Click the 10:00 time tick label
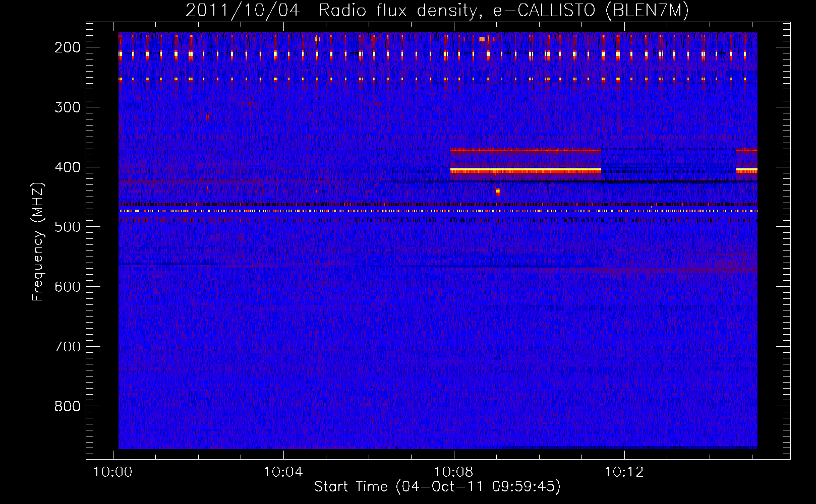 113,472
